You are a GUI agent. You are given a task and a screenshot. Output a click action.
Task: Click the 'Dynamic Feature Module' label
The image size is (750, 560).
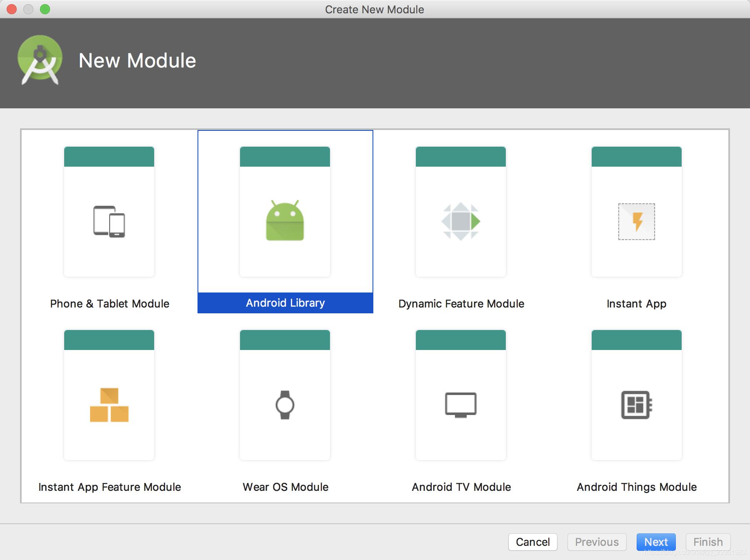click(x=461, y=304)
